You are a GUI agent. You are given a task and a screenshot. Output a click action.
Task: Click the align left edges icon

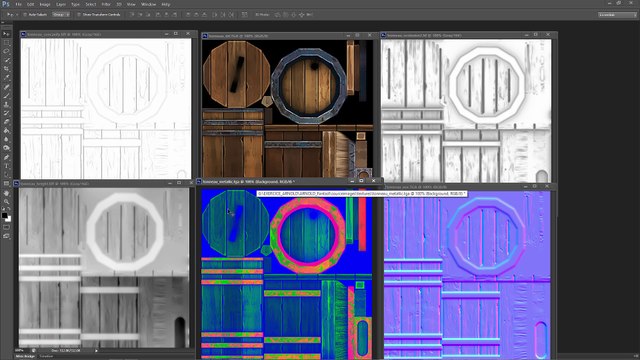(x=158, y=15)
